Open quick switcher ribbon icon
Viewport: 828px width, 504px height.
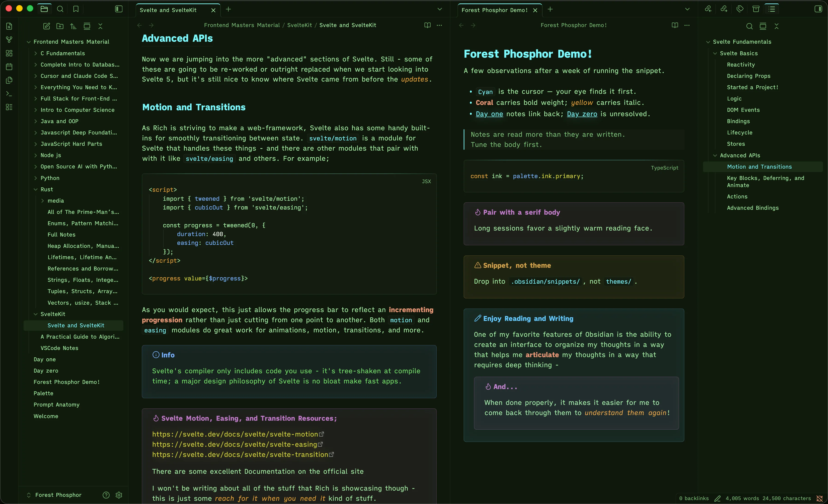[9, 26]
